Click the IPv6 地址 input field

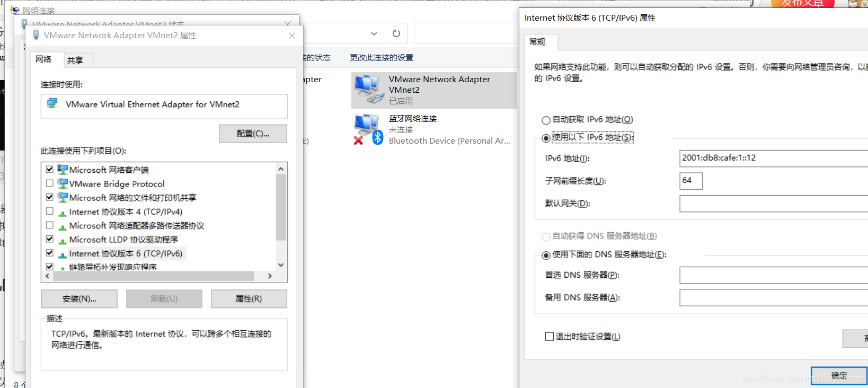click(774, 158)
